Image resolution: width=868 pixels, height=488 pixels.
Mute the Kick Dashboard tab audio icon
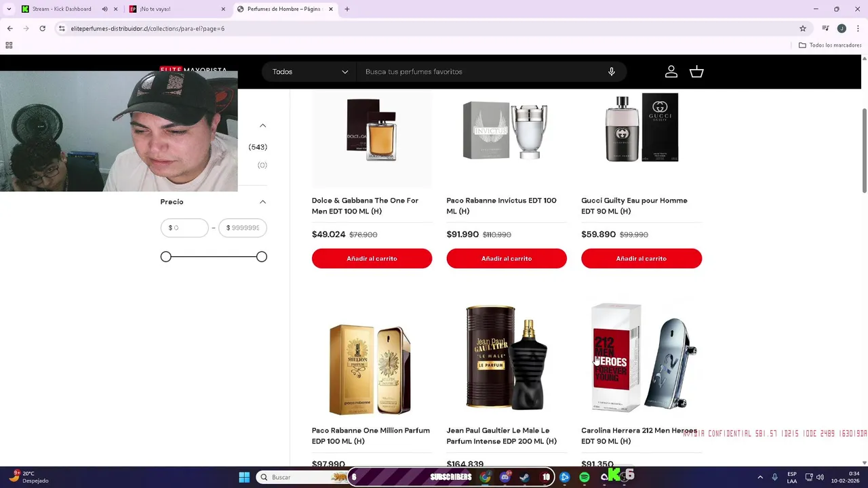(104, 9)
